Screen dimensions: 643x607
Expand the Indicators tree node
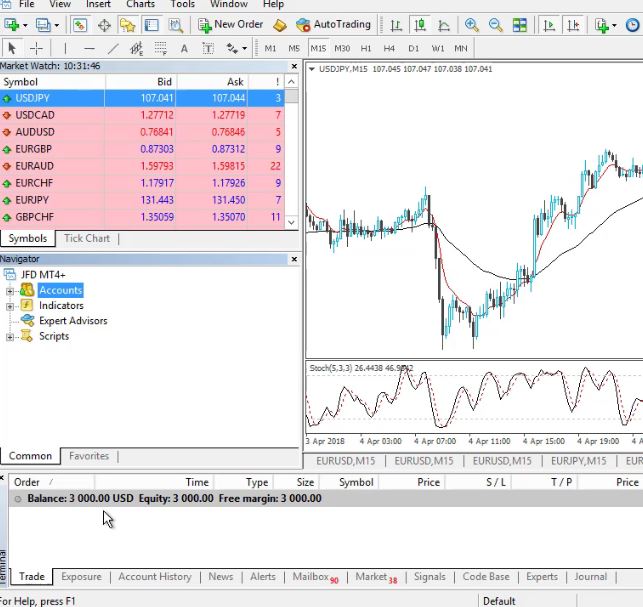click(x=9, y=306)
